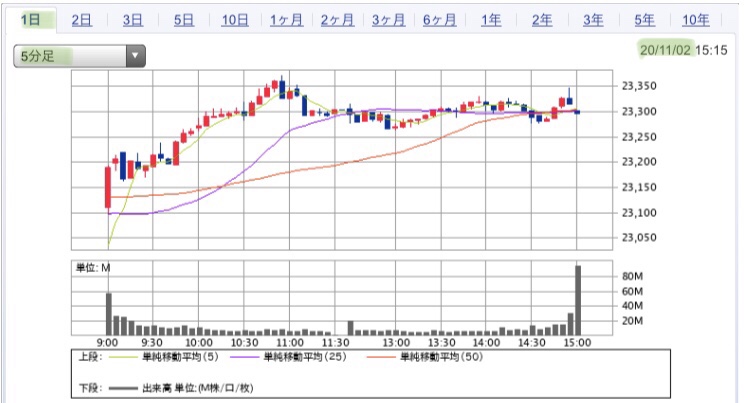Viewport: 744px width, 403px height.
Task: Switch to the 3日 period tab
Action: click(x=133, y=20)
